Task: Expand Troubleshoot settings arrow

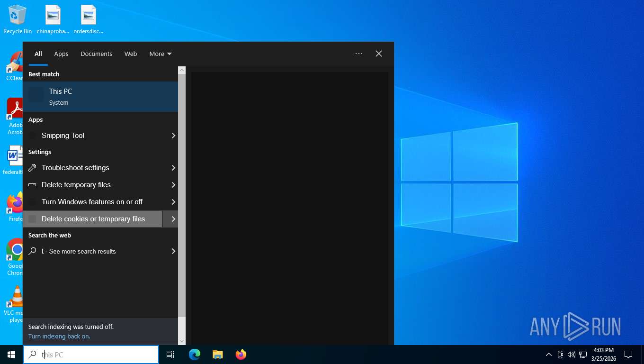Action: point(173,168)
